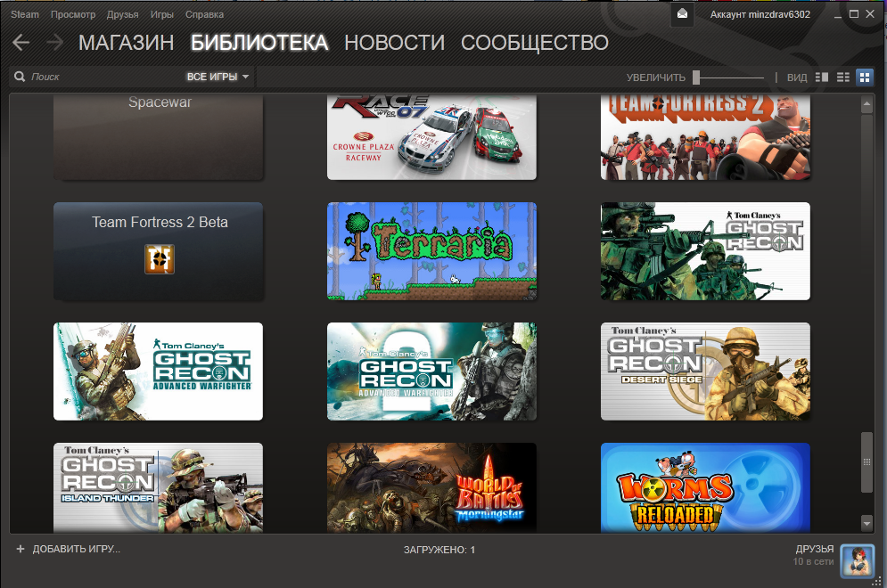Click the 10 в сети text
887x588 pixels.
813,561
